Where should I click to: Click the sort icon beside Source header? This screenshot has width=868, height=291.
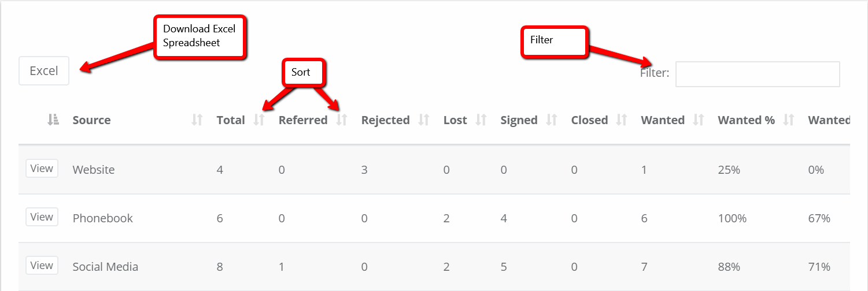click(x=197, y=120)
